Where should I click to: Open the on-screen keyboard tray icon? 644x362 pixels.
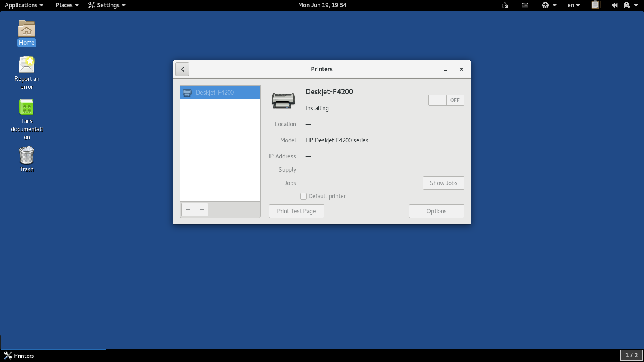click(x=525, y=5)
